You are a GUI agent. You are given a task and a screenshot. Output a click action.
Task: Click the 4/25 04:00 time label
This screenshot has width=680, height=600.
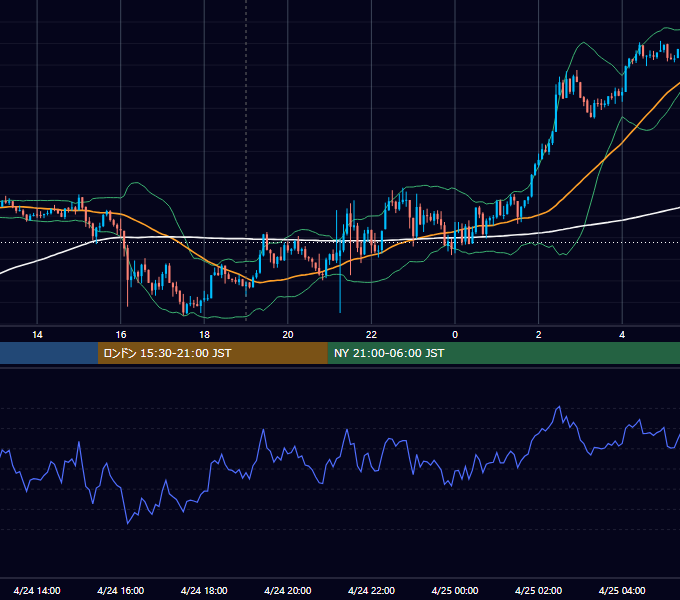(622, 590)
